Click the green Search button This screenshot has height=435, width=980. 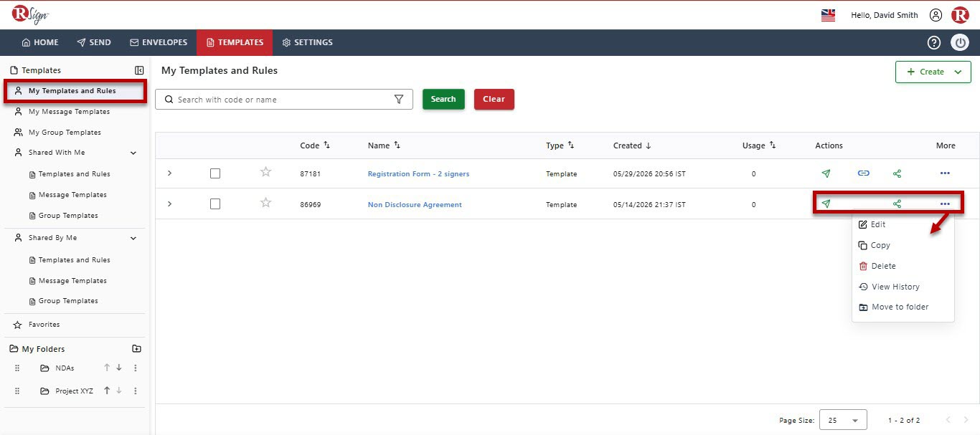[443, 99]
